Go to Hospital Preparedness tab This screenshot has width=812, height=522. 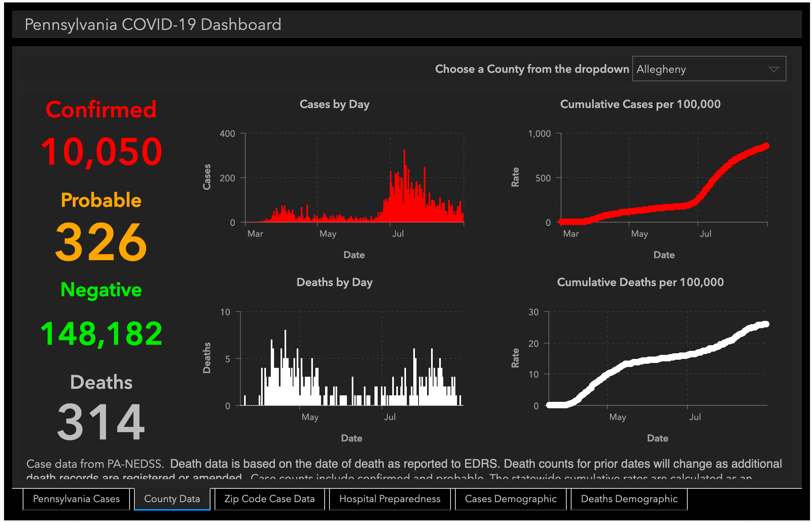(390, 499)
